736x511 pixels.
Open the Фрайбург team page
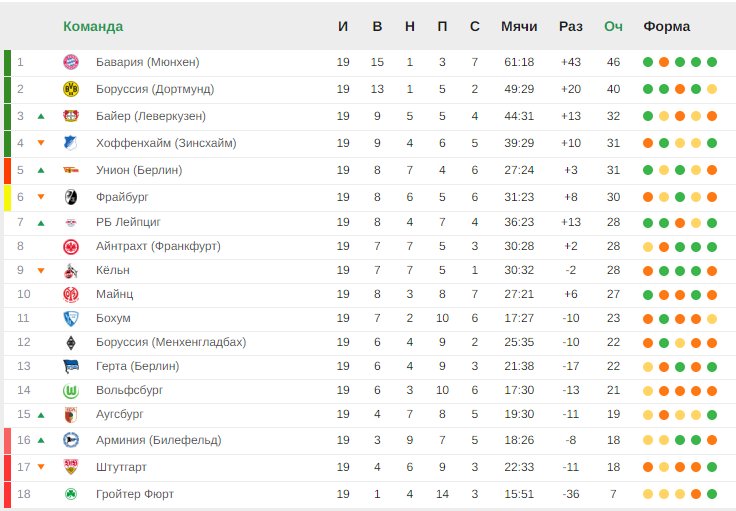tap(122, 197)
